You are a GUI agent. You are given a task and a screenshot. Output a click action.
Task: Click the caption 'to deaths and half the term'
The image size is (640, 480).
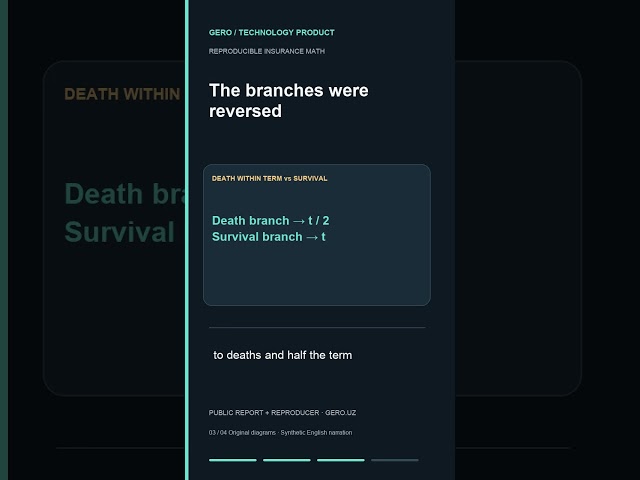pyautogui.click(x=282, y=355)
